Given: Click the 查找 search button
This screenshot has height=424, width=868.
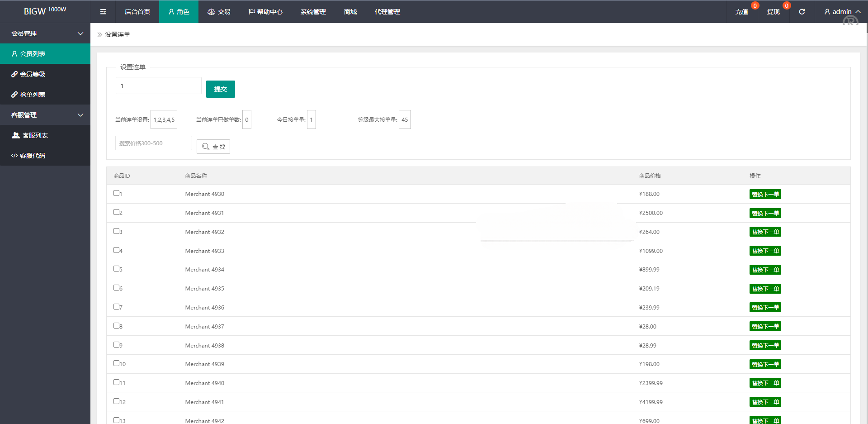Looking at the screenshot, I should pos(213,147).
